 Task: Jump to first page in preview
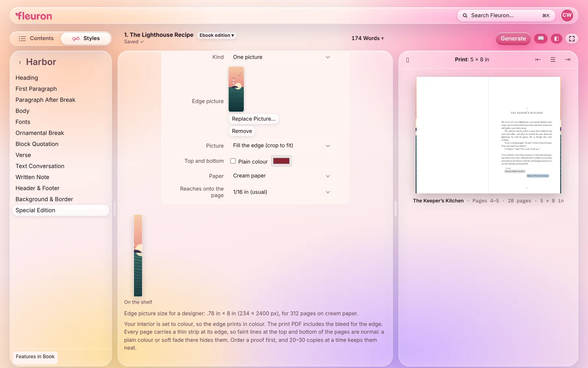(x=538, y=60)
